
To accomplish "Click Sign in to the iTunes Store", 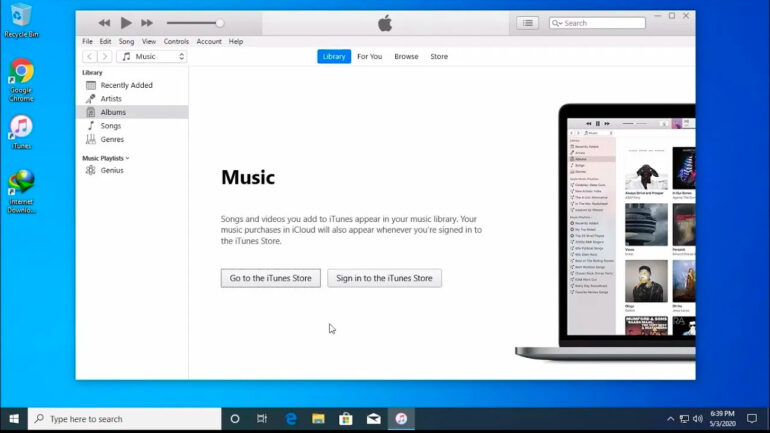I will point(384,278).
